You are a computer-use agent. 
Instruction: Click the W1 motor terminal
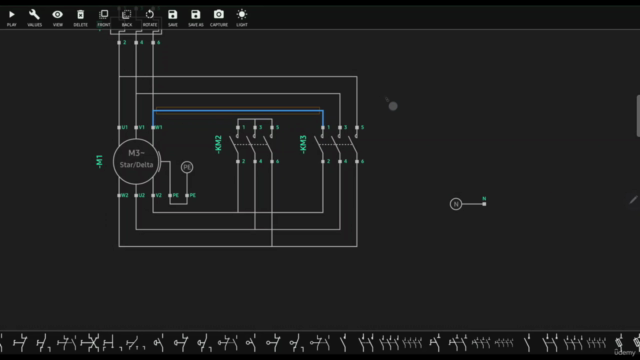pyautogui.click(x=153, y=127)
